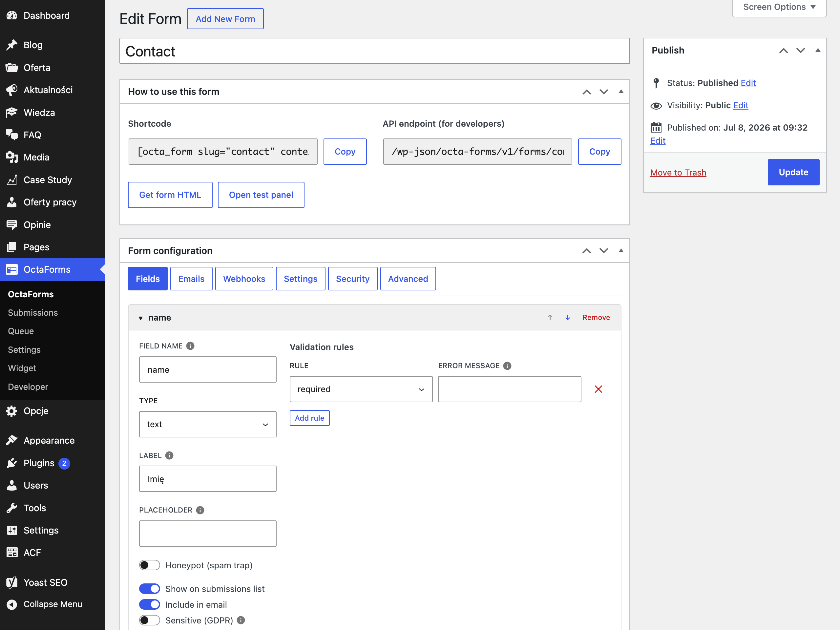Move How to use this form panel up
Viewport: 840px width, 630px height.
(587, 92)
